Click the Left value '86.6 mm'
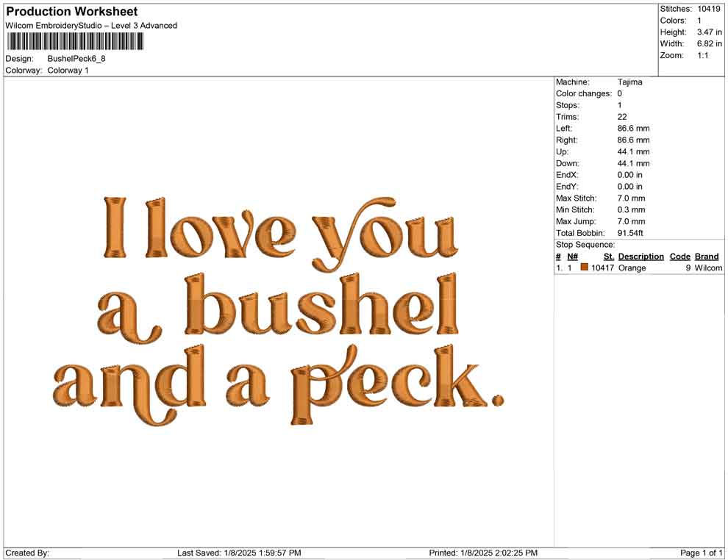The height and width of the screenshot is (560, 728). click(633, 129)
